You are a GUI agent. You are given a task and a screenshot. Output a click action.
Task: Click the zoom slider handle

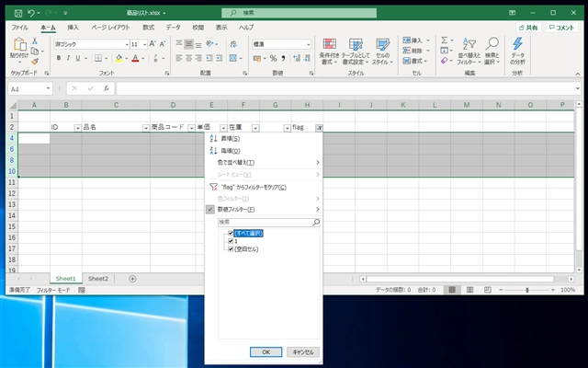[x=527, y=290]
